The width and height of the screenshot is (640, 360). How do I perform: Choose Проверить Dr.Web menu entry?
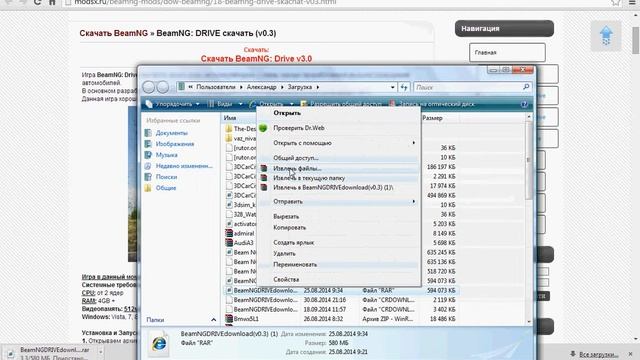pyautogui.click(x=299, y=128)
